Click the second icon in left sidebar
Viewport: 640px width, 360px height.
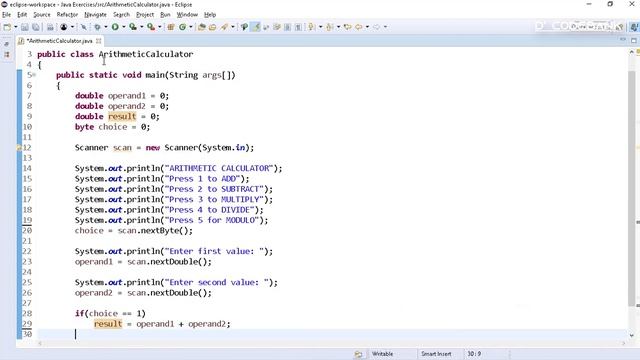pyautogui.click(x=7, y=54)
